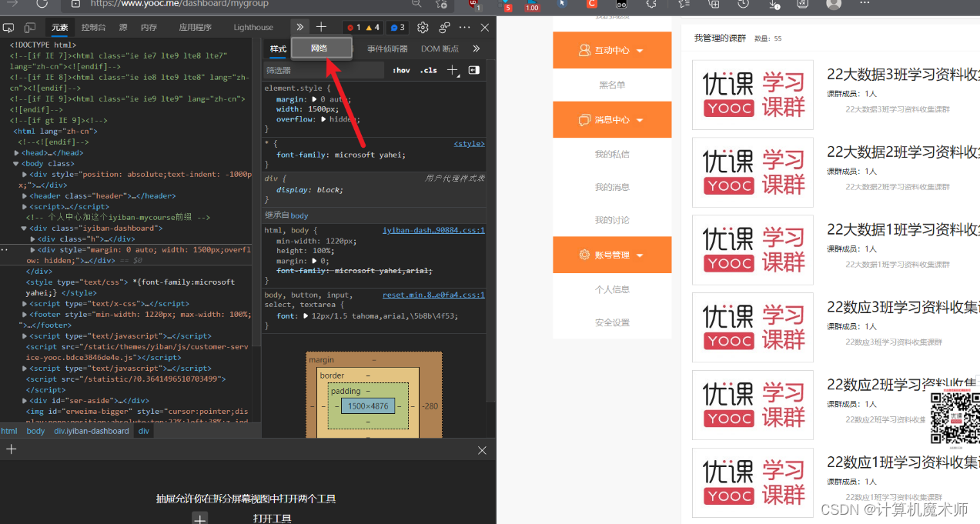
Task: Open the 事件侦听器 pane tab
Action: click(x=387, y=48)
